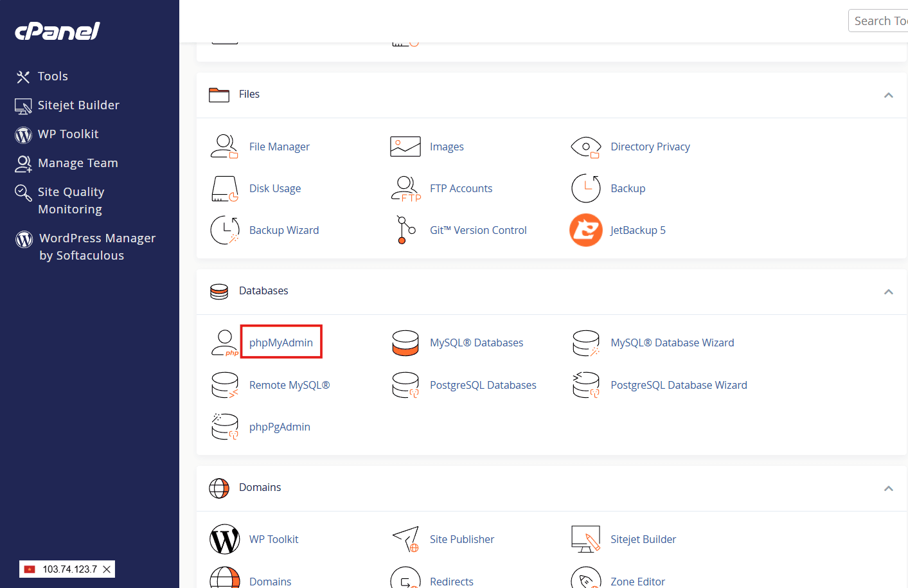908x588 pixels.
Task: Select the File Manager icon
Action: [x=224, y=146]
